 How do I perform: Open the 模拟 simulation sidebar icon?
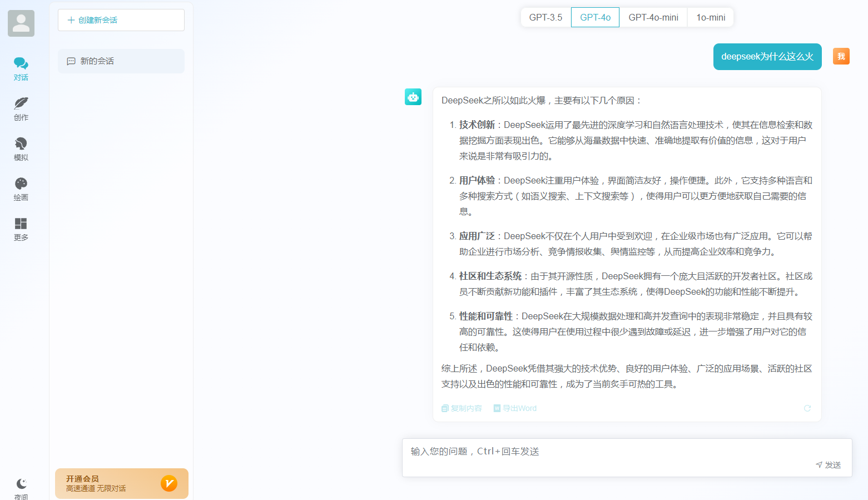tap(21, 149)
